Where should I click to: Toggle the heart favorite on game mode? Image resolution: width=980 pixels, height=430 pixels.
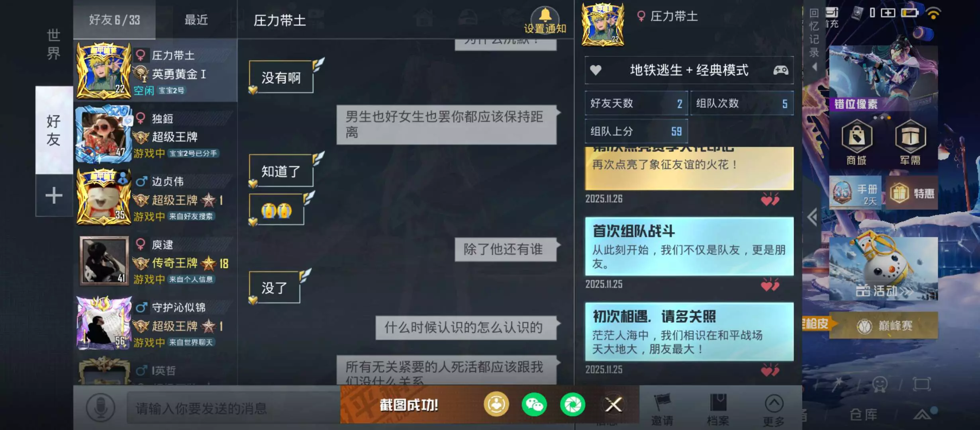tap(596, 70)
